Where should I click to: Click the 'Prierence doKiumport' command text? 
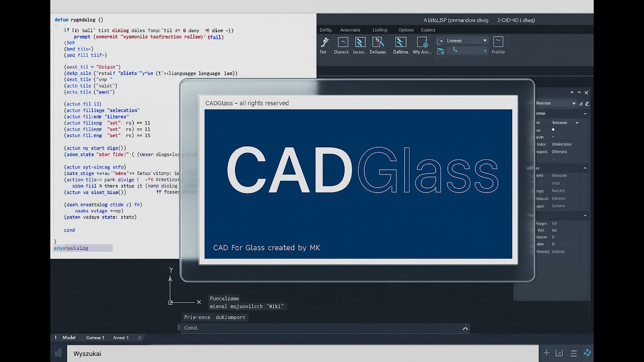(215, 317)
